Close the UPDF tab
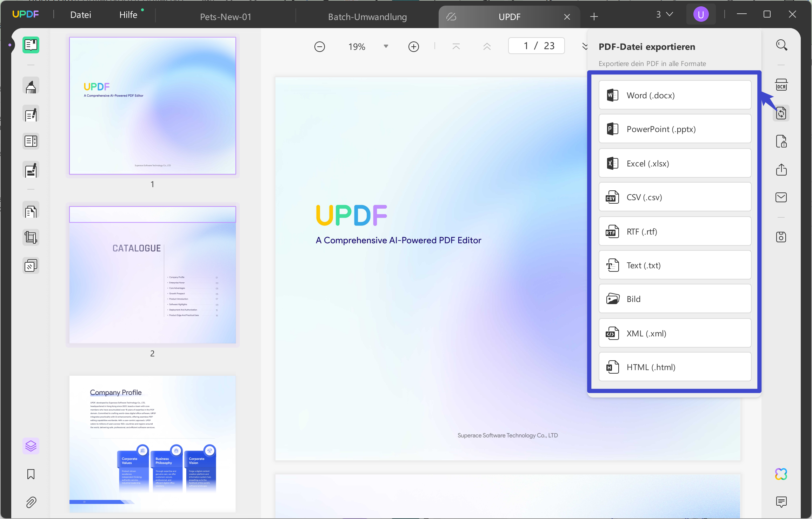This screenshot has width=812, height=519. click(567, 17)
